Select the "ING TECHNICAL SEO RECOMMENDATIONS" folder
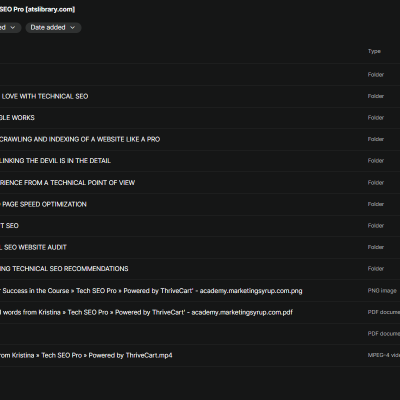Viewport: 400px width, 400px height. 200,269
